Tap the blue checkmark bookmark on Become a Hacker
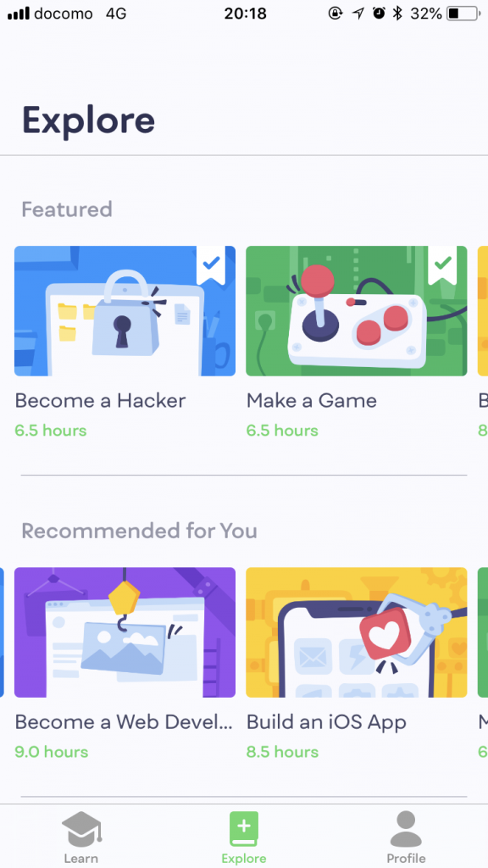Viewport: 488px width, 868px height. [x=211, y=265]
